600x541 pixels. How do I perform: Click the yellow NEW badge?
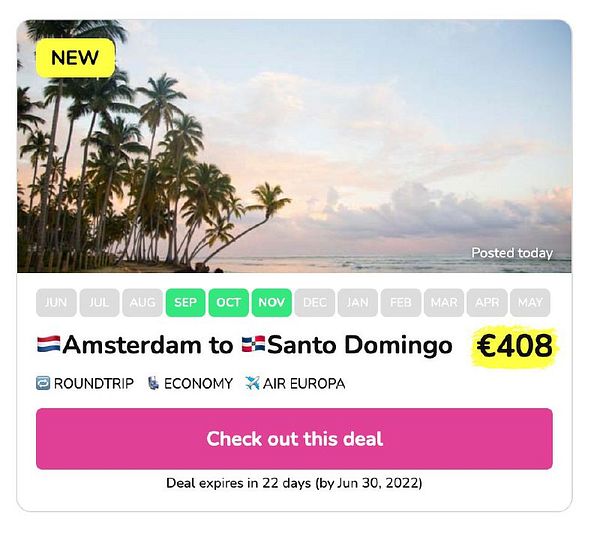[75, 58]
